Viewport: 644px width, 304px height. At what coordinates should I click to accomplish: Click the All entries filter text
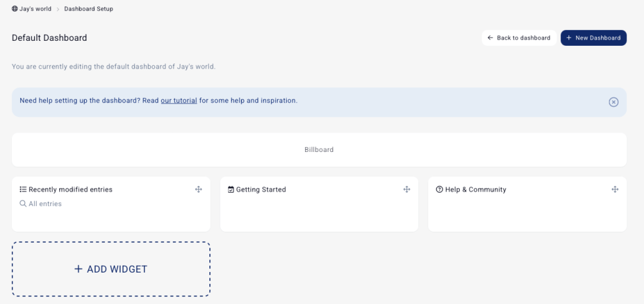tap(45, 204)
